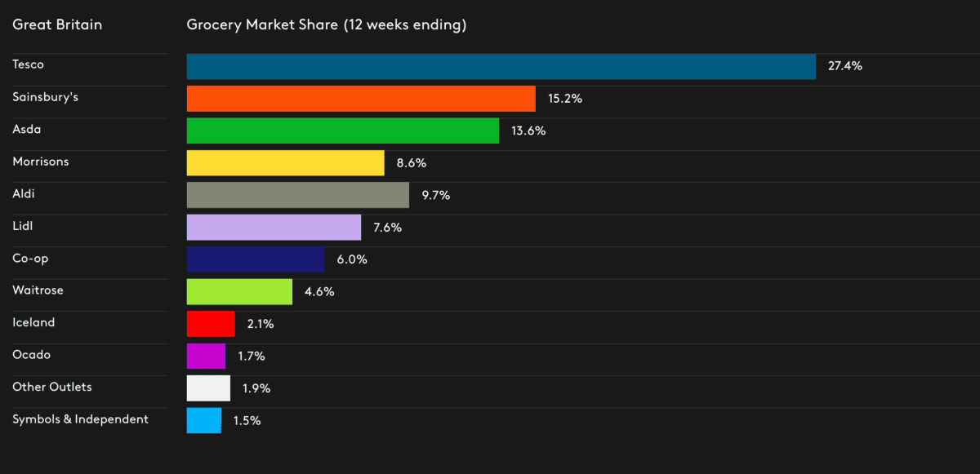
Task: Select the magenta Ocado bar
Action: coord(206,356)
